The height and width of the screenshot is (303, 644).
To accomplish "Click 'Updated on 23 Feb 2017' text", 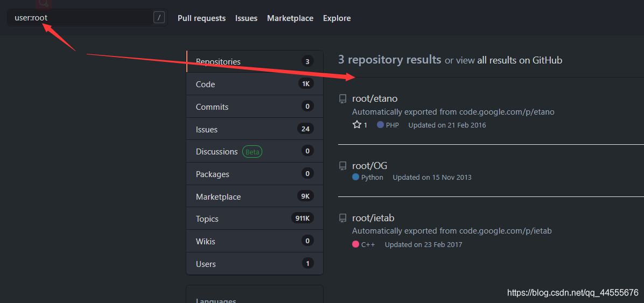I will pyautogui.click(x=423, y=245).
